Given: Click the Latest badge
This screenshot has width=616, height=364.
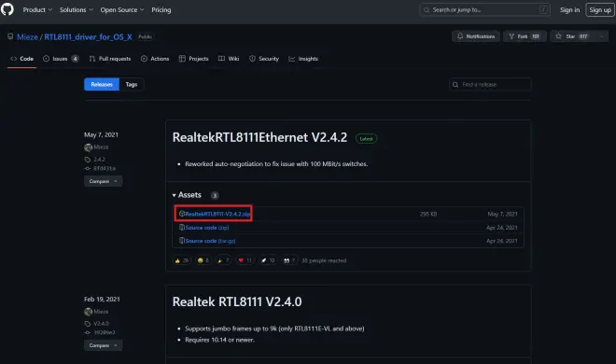Looking at the screenshot, I should [x=366, y=139].
